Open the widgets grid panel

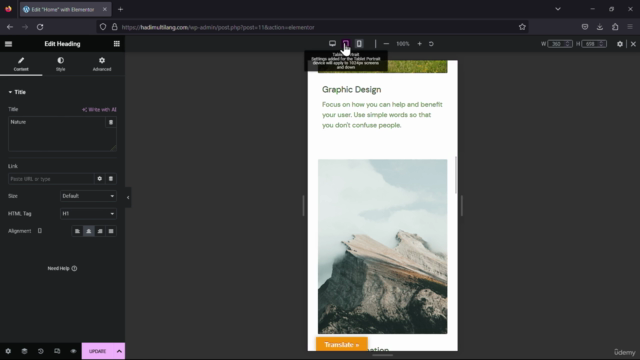click(x=117, y=44)
